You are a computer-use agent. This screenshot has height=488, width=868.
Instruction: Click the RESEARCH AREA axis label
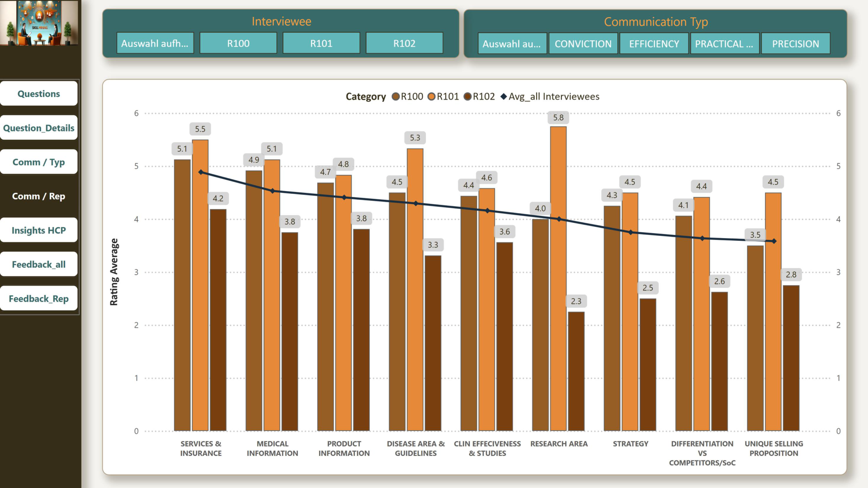559,444
